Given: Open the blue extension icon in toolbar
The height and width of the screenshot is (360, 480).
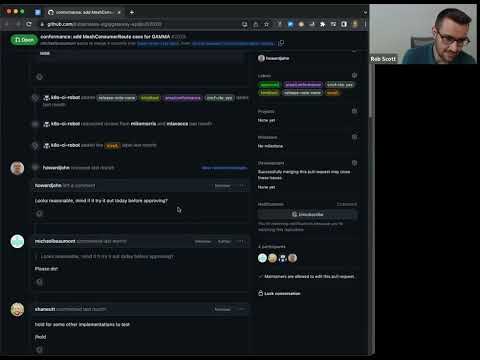Looking at the screenshot, I should click(290, 24).
